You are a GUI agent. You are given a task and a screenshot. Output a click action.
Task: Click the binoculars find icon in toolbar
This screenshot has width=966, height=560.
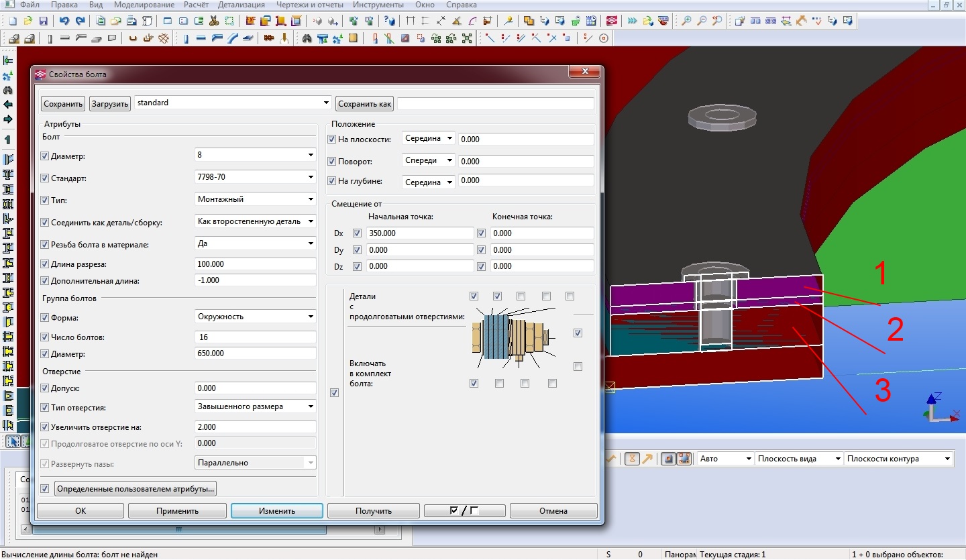(307, 38)
